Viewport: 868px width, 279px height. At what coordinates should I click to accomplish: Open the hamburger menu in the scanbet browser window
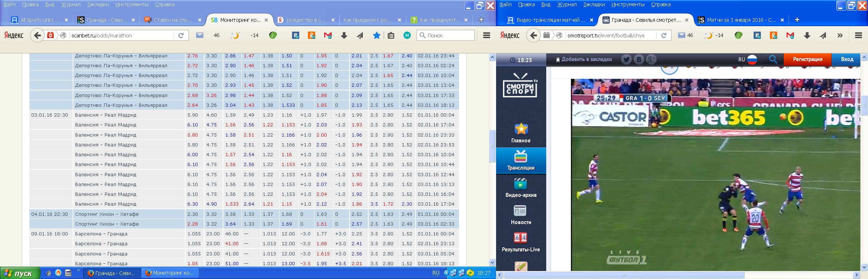pyautogui.click(x=486, y=35)
